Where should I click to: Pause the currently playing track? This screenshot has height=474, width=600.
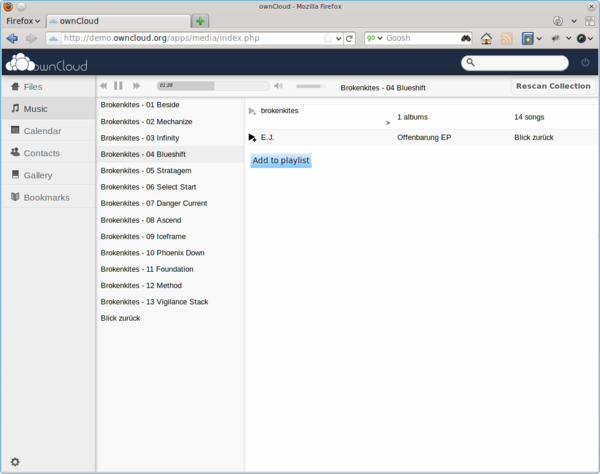[x=118, y=86]
